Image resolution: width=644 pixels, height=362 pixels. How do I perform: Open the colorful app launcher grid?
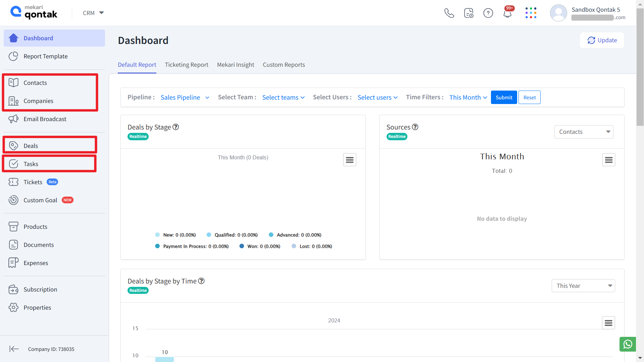pos(531,13)
